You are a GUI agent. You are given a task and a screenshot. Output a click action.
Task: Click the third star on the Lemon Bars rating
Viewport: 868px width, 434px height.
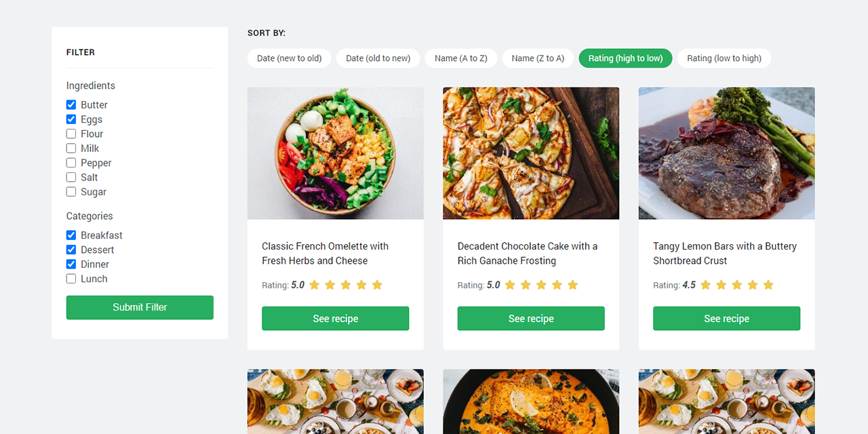pos(737,285)
